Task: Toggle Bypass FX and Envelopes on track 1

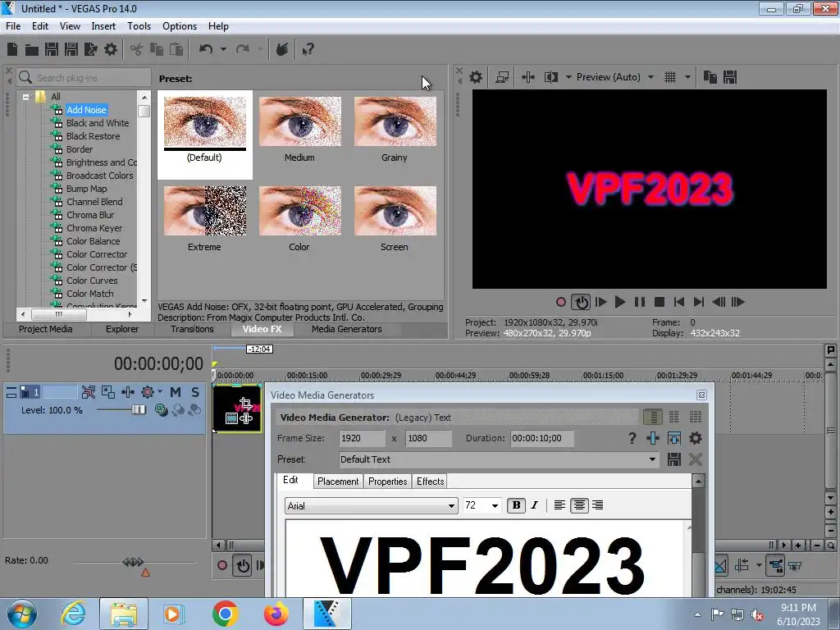Action: pos(89,392)
